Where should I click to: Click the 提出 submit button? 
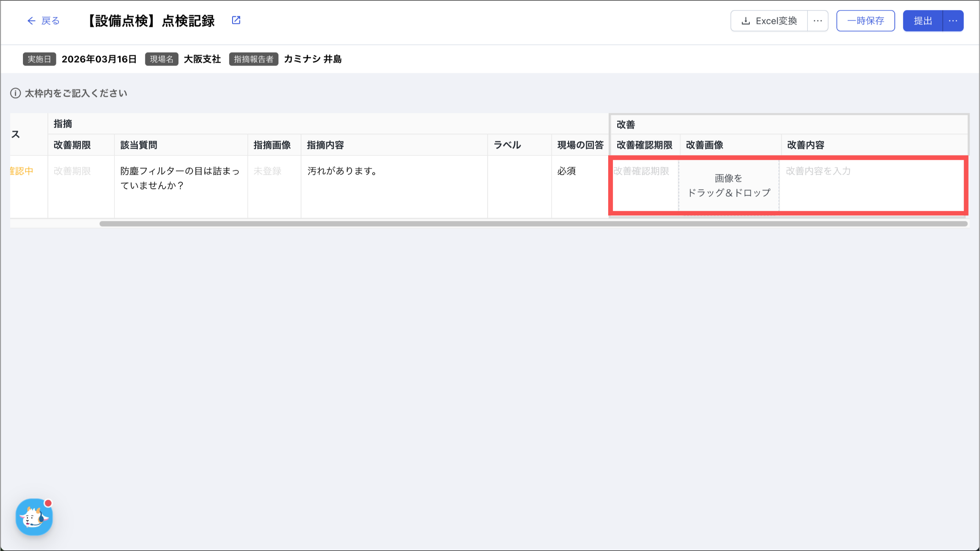tap(922, 21)
